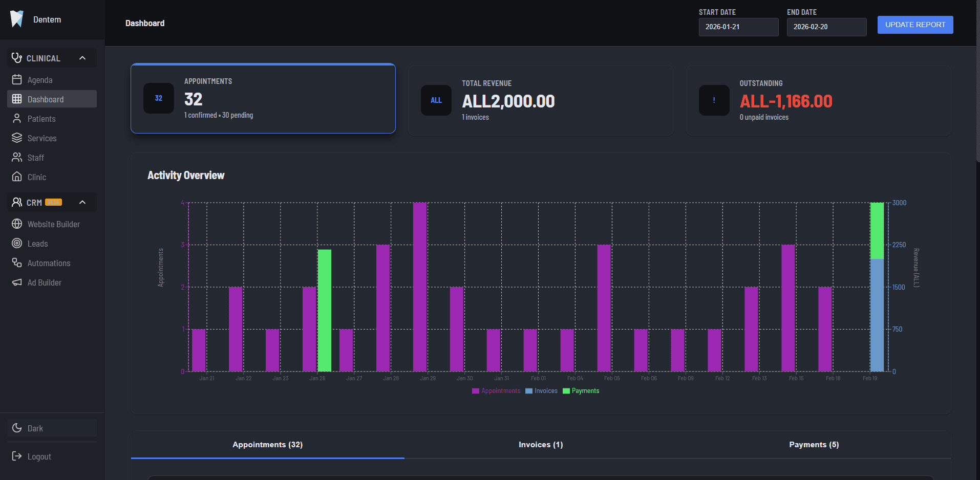Toggle the Dark theme switch
Image resolution: width=980 pixels, height=480 pixels.
[x=52, y=428]
